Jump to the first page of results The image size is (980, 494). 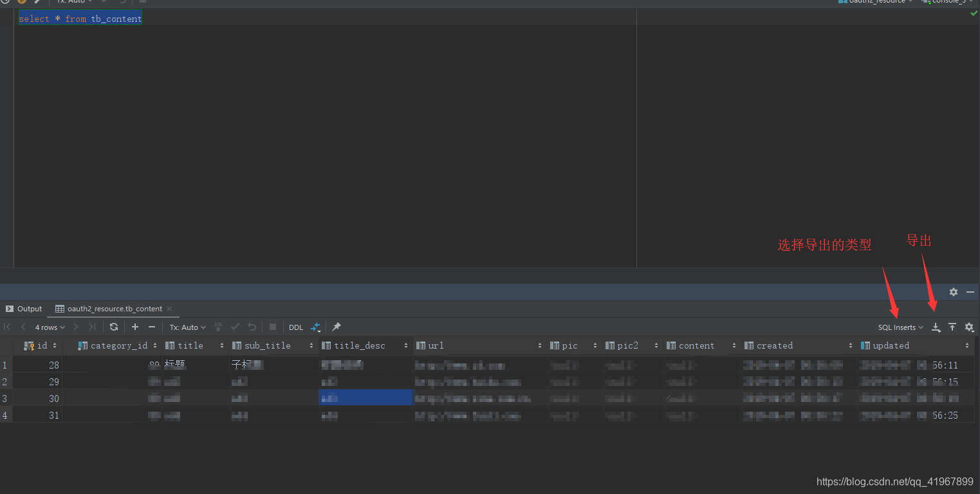7,327
